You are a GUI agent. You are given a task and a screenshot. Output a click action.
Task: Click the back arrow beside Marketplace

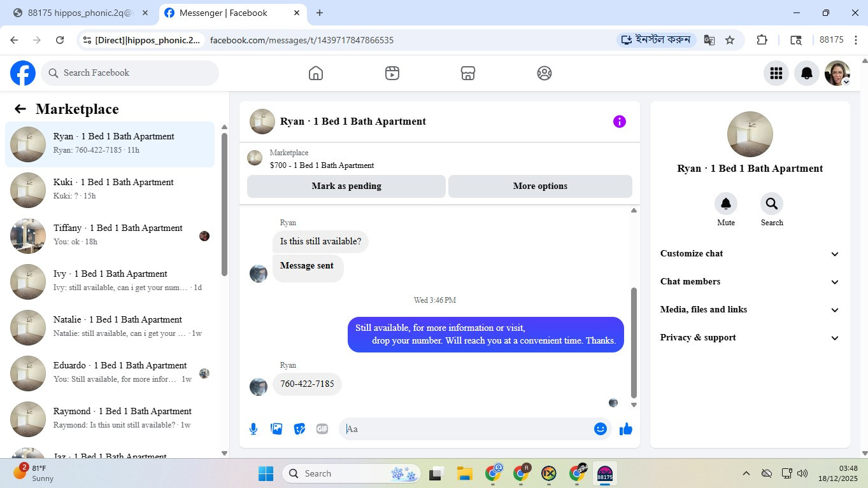[20, 109]
